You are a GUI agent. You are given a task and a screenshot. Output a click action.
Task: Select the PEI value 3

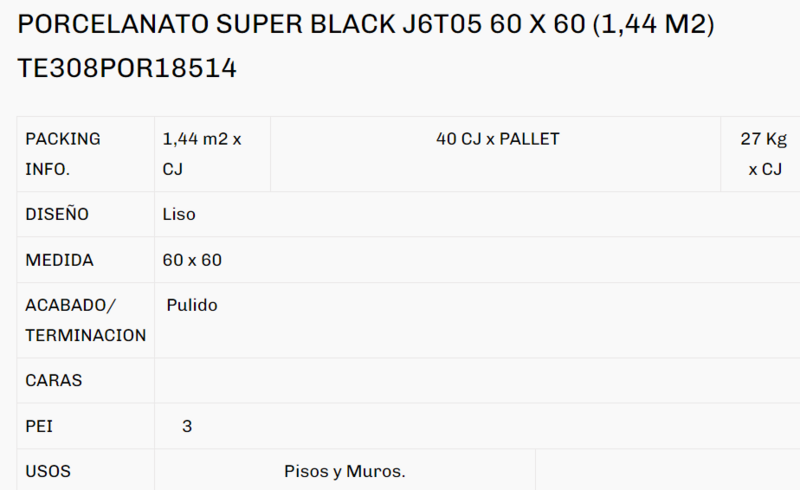(187, 426)
